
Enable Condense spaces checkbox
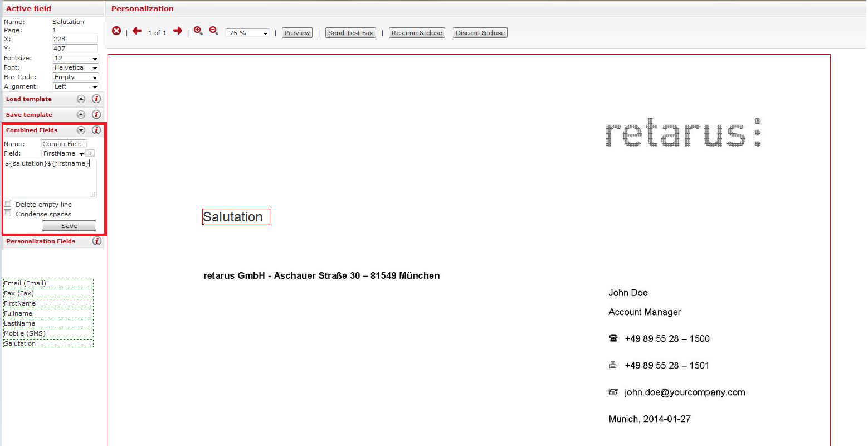click(x=8, y=213)
